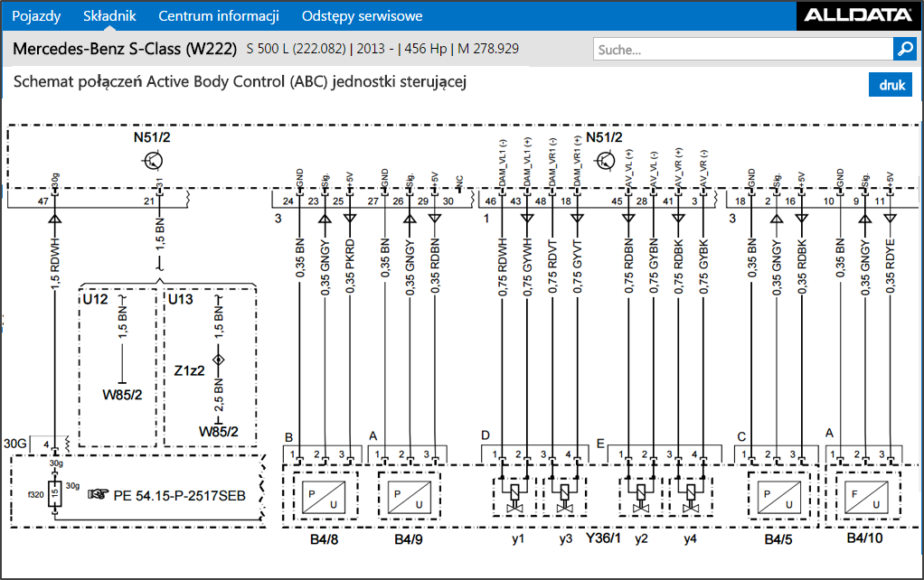
Task: Click the magnifier search icon
Action: pyautogui.click(x=904, y=49)
